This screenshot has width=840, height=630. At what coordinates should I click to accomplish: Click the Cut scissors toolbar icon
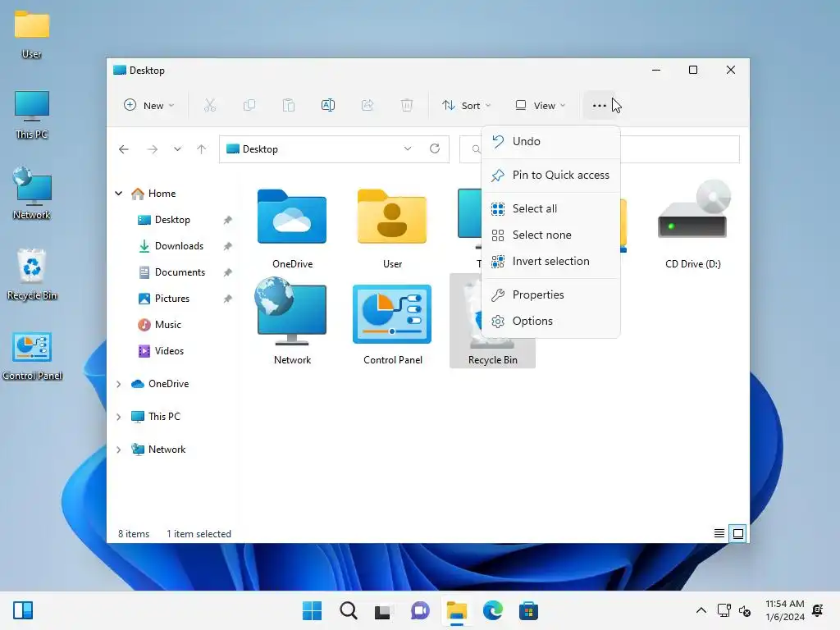pyautogui.click(x=209, y=106)
